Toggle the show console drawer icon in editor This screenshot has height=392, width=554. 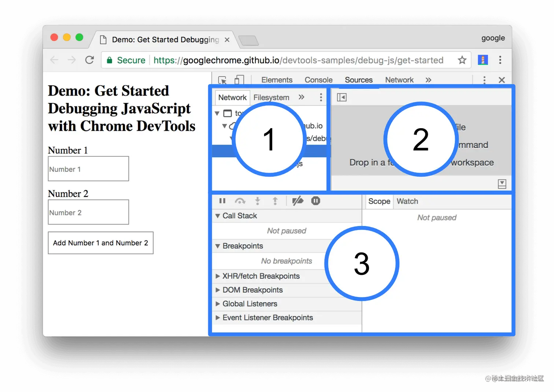tap(502, 184)
